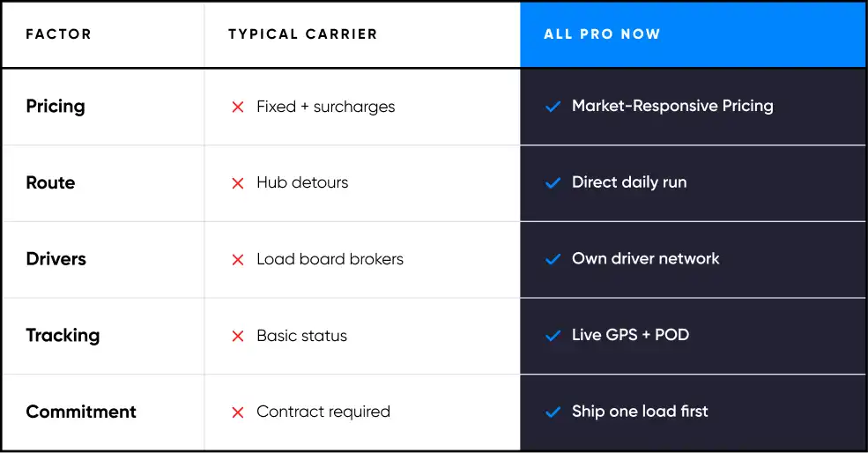Click the Commitment row label

coord(81,412)
